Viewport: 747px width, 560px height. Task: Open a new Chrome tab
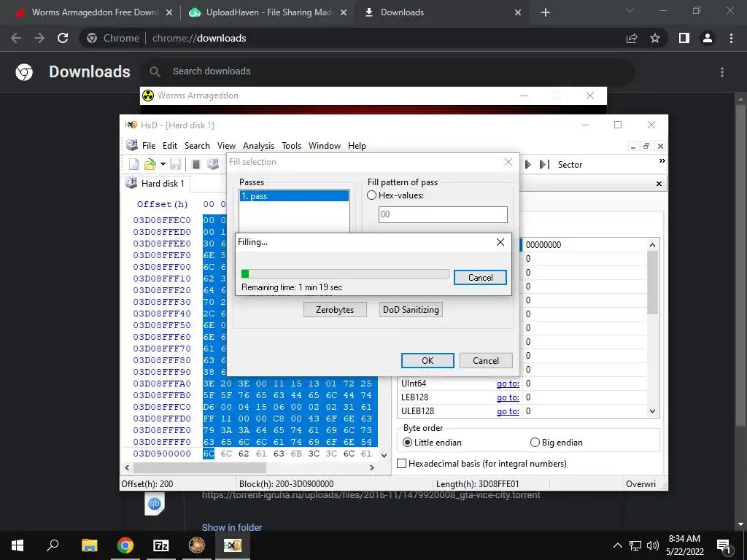tap(546, 13)
